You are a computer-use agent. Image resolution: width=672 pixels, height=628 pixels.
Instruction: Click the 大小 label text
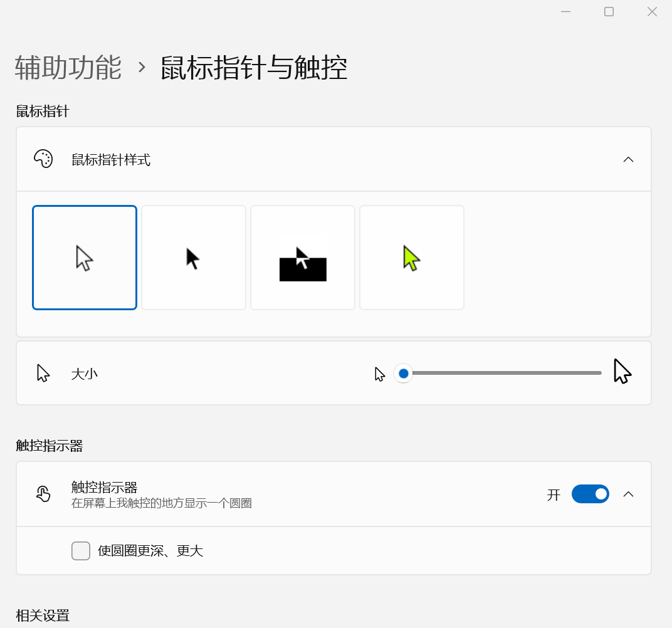coord(85,374)
